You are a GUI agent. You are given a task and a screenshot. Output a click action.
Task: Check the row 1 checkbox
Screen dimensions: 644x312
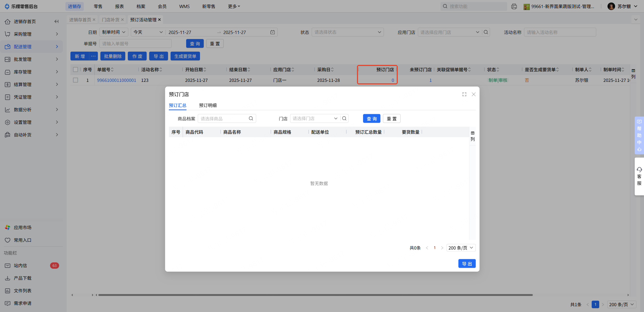[75, 80]
